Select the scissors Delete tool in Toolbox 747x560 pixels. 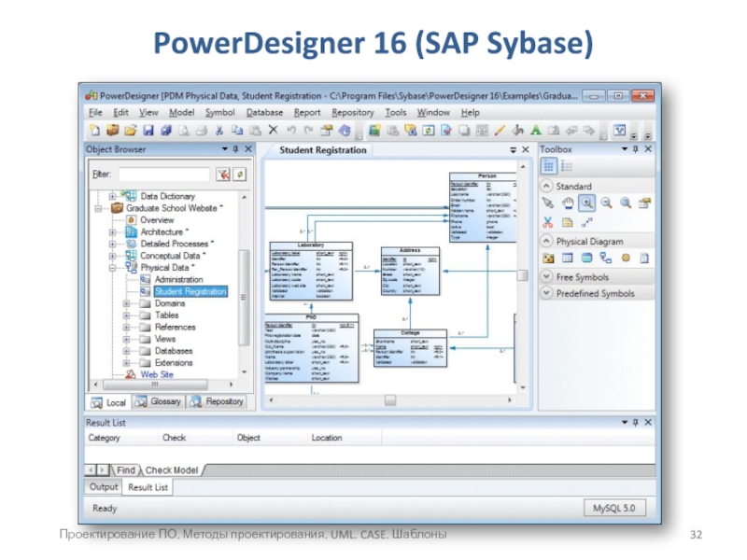point(548,222)
